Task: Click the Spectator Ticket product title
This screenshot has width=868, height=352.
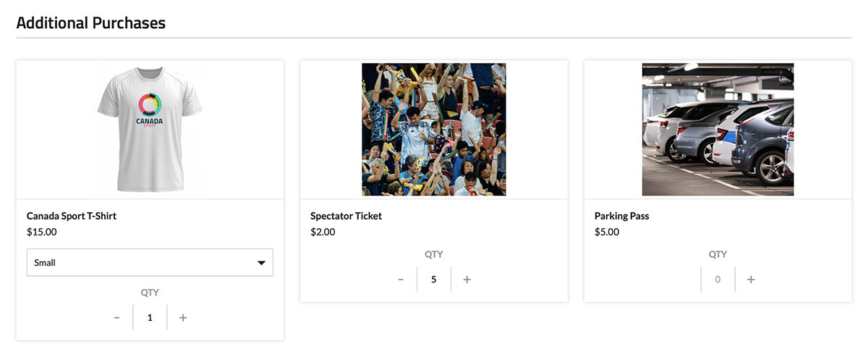Action: pos(346,216)
